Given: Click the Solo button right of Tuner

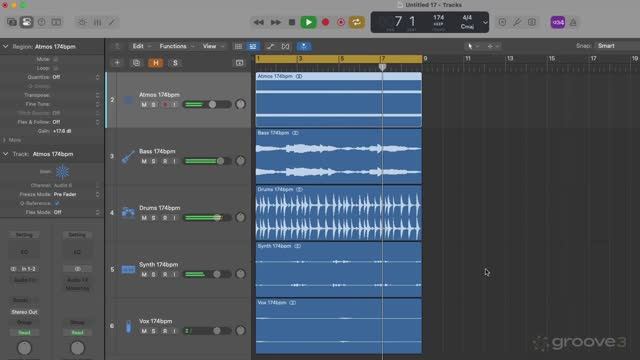Looking at the screenshot, I should point(531,22).
